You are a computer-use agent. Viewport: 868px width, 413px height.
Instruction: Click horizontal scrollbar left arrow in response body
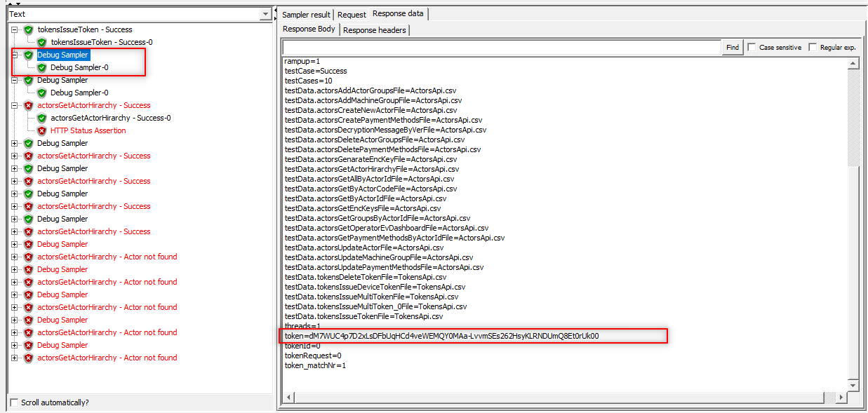click(289, 398)
